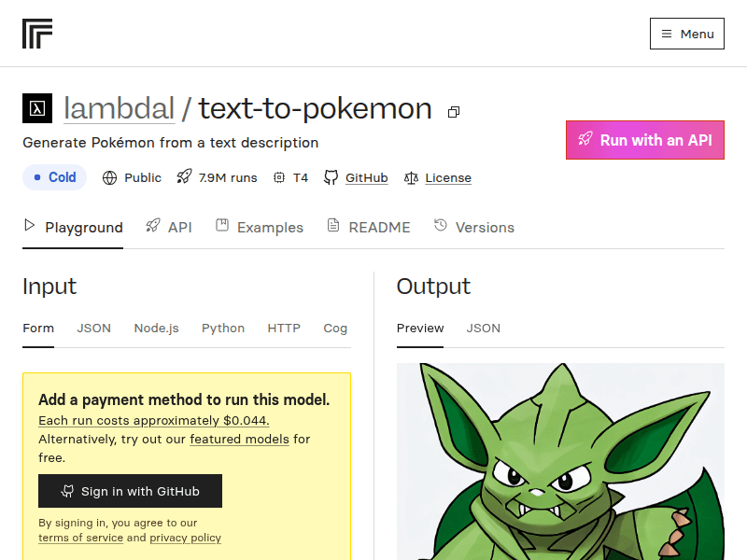Screen dimensions: 747x560
Task: Switch to the API tab
Action: click(169, 227)
